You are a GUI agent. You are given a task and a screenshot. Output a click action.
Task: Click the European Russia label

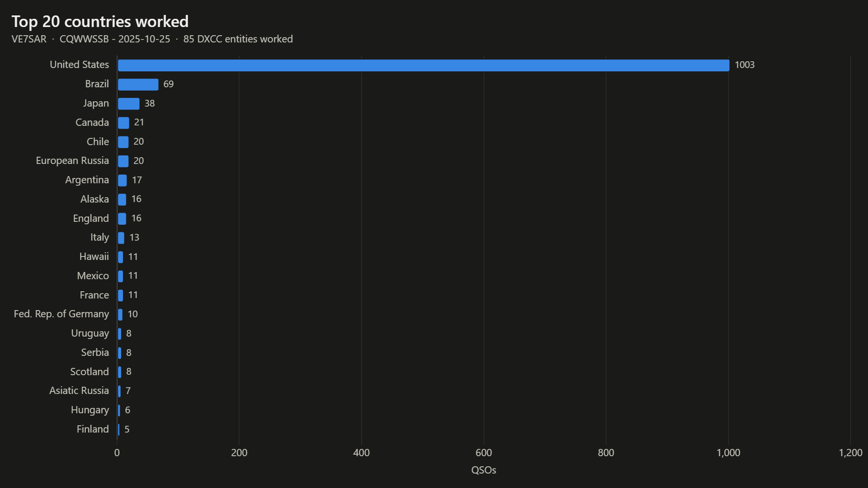pyautogui.click(x=72, y=161)
